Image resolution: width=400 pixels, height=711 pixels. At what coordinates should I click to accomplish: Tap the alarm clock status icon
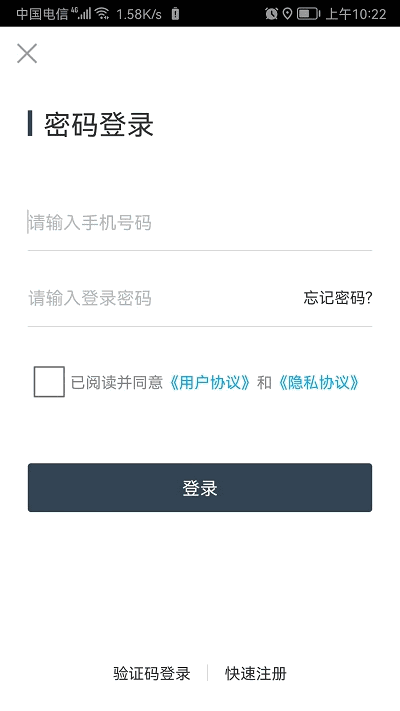(271, 14)
